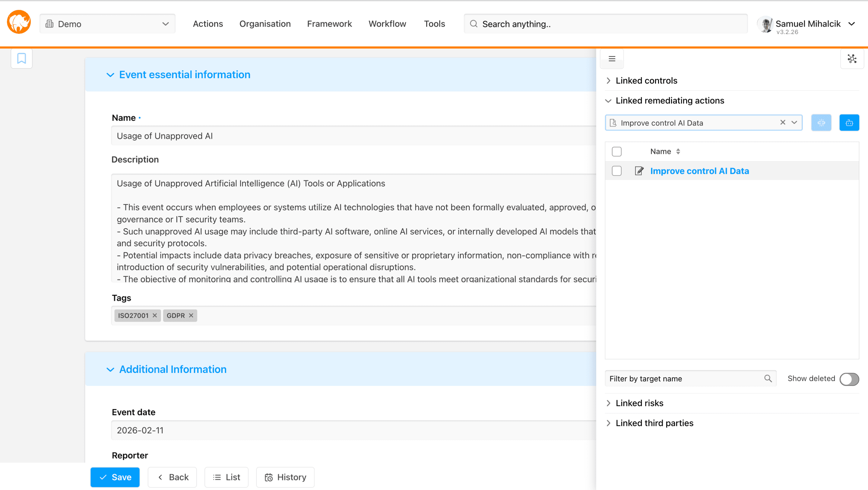Open the Demo workspace dropdown
This screenshot has width=868, height=490.
click(165, 24)
